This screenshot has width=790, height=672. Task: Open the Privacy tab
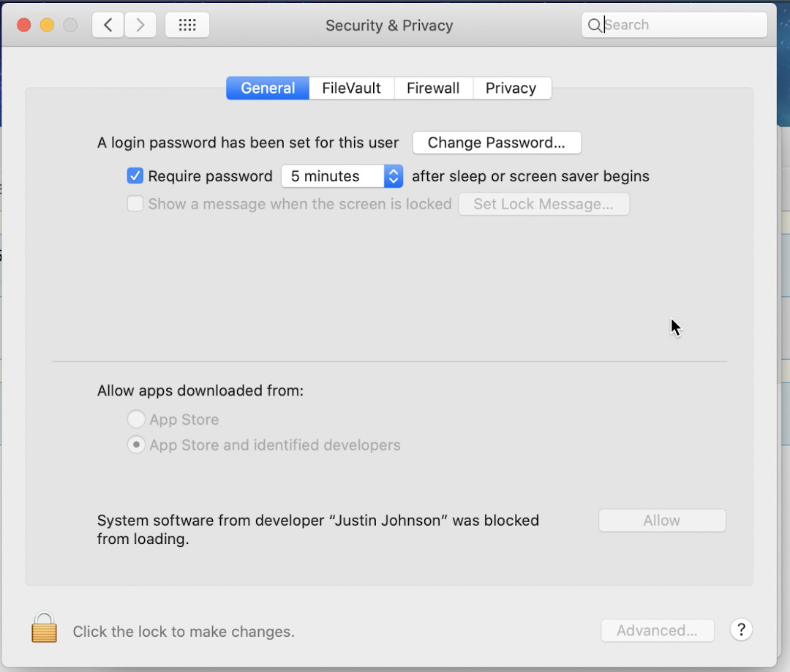click(512, 88)
